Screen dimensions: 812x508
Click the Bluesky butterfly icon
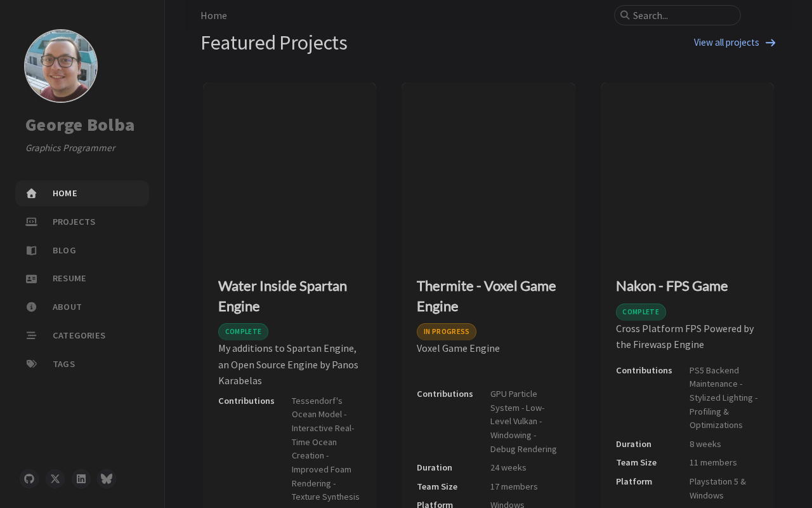[x=107, y=479]
